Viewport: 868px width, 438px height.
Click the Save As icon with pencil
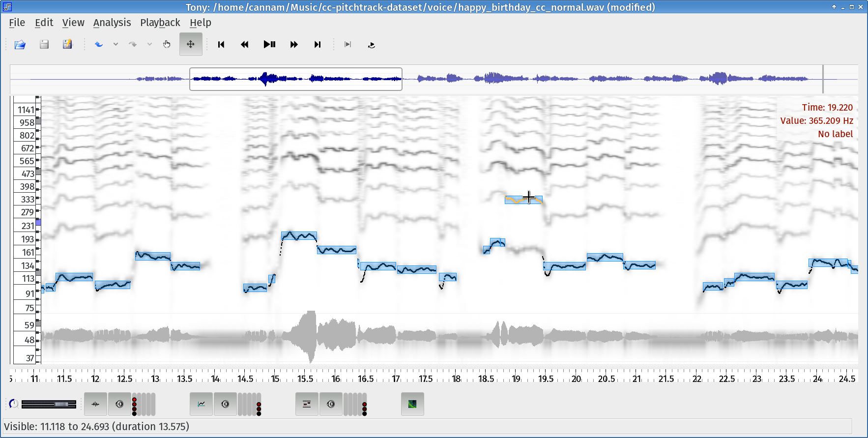pyautogui.click(x=67, y=45)
